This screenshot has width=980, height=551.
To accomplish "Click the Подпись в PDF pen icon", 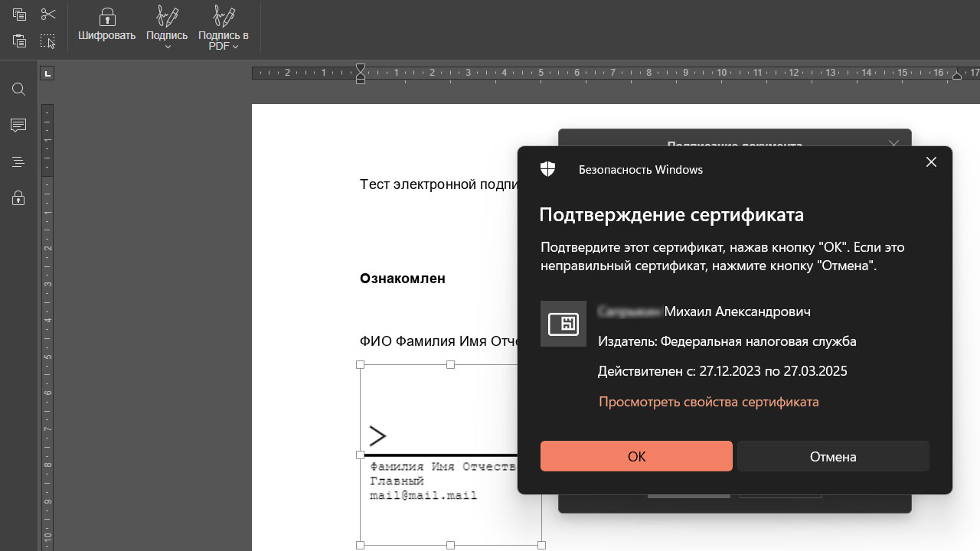I will (x=224, y=15).
